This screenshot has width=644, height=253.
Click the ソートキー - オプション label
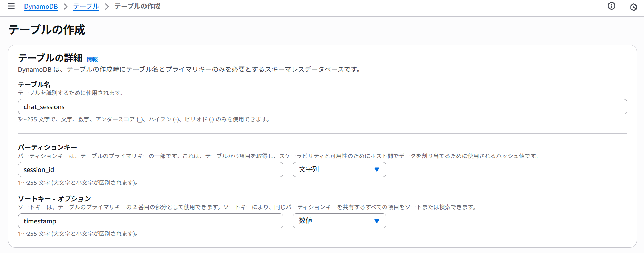(54, 199)
